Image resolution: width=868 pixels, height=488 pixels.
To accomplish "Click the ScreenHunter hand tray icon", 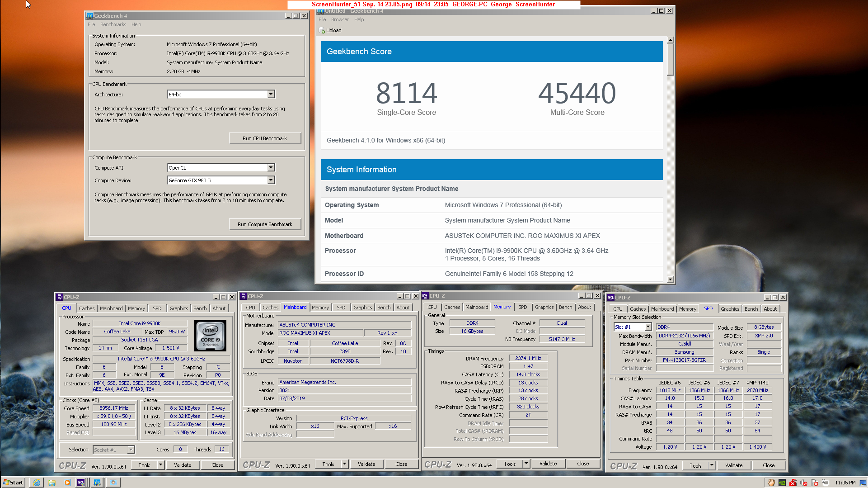I will tap(771, 483).
